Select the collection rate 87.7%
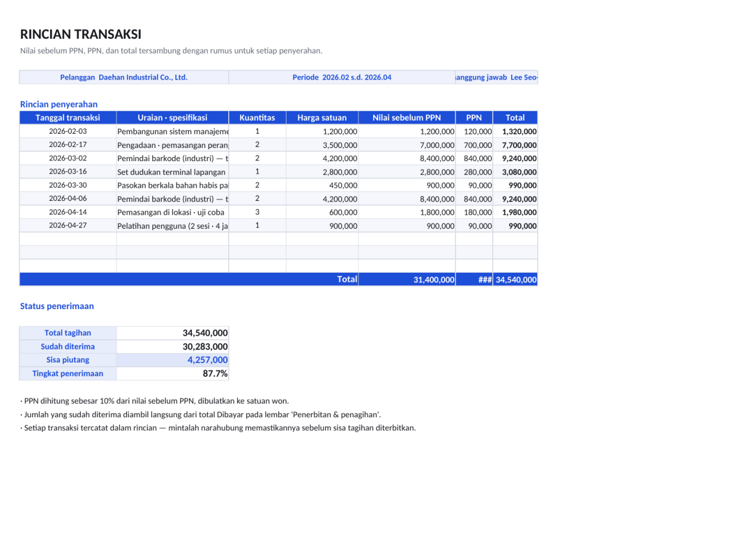Screen dimensions: 756x535 click(x=172, y=373)
